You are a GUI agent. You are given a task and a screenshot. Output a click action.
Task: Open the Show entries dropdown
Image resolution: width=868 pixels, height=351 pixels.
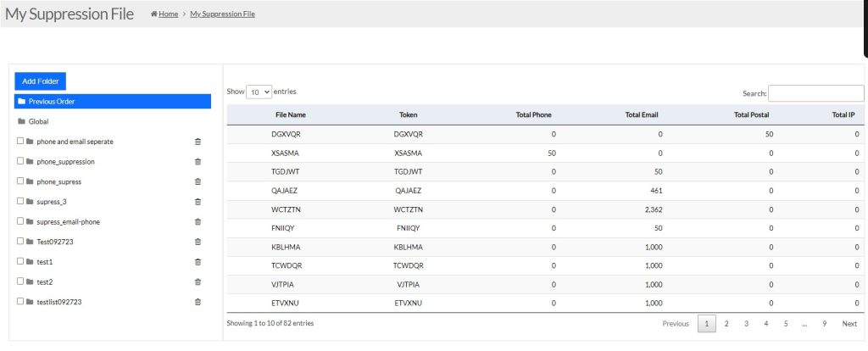(x=259, y=92)
